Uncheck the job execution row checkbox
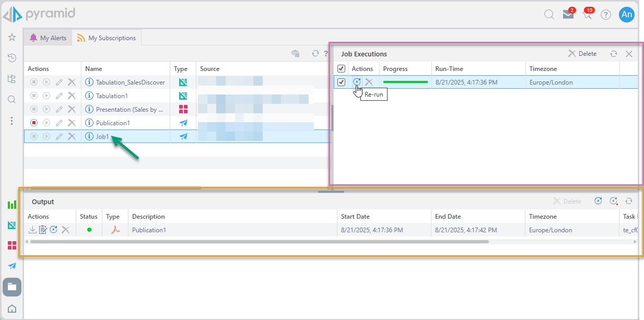644x320 pixels. [x=341, y=82]
